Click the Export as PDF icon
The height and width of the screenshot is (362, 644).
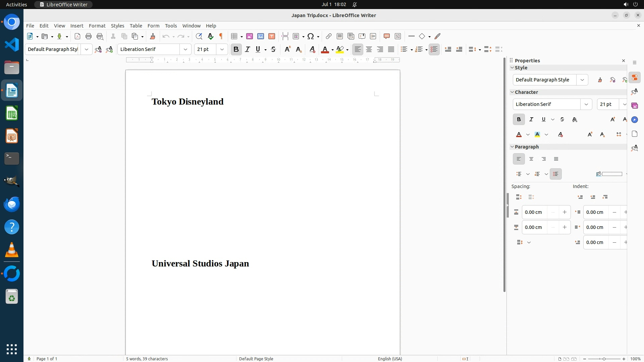pyautogui.click(x=77, y=36)
